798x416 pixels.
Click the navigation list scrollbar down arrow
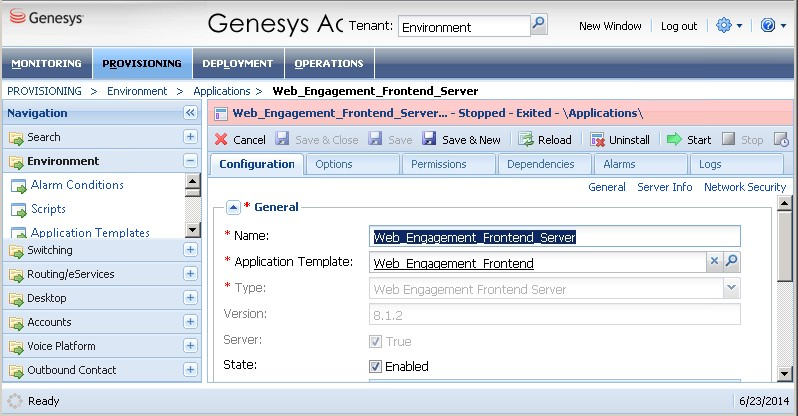[192, 230]
